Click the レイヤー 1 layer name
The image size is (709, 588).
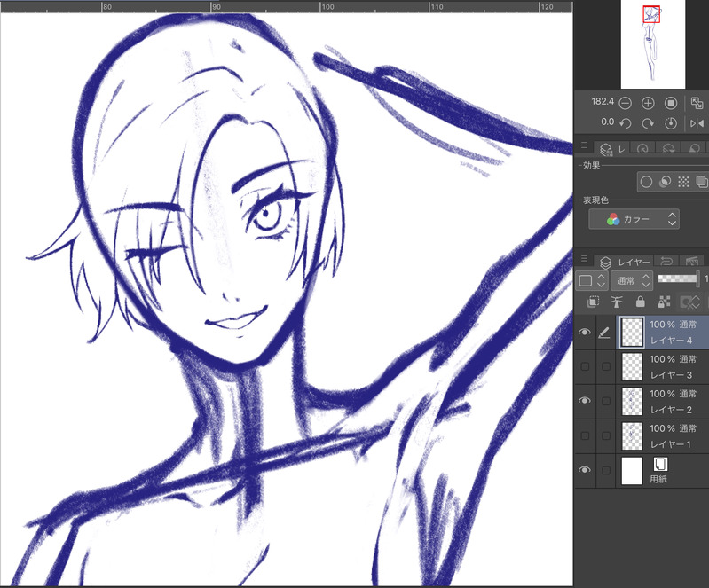tap(670, 444)
